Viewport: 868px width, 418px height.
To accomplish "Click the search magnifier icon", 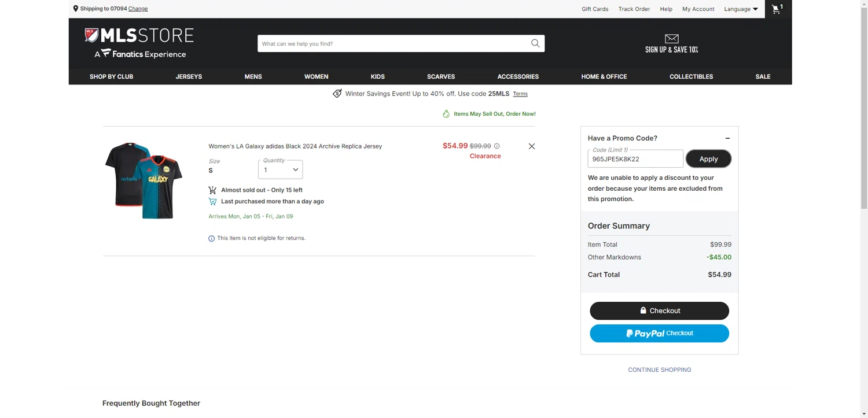I will [x=535, y=43].
